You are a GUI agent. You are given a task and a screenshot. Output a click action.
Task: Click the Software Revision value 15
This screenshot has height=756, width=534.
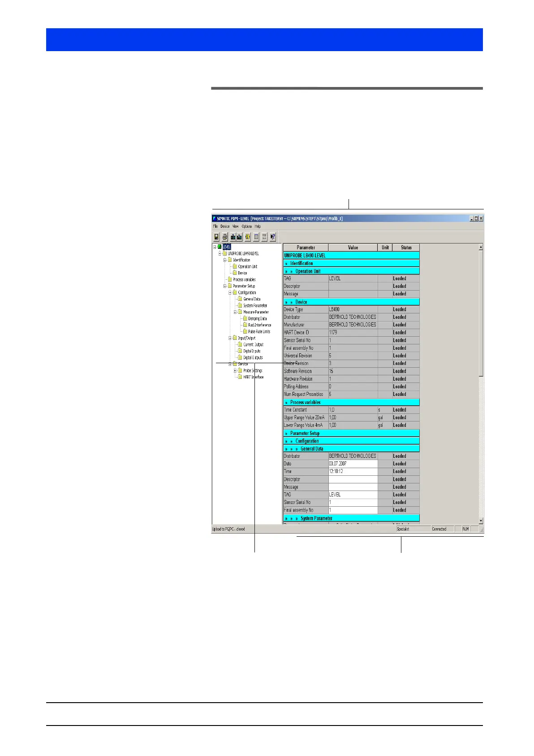pos(353,371)
